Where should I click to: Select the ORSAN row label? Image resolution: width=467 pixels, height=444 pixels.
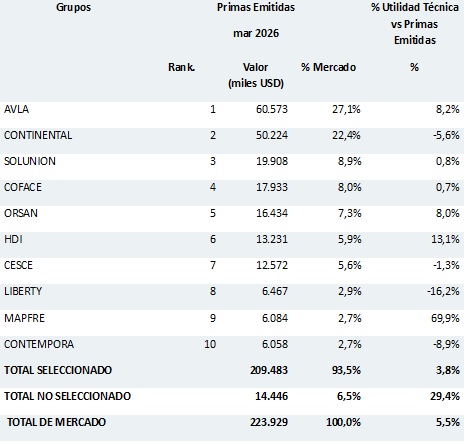tap(21, 213)
